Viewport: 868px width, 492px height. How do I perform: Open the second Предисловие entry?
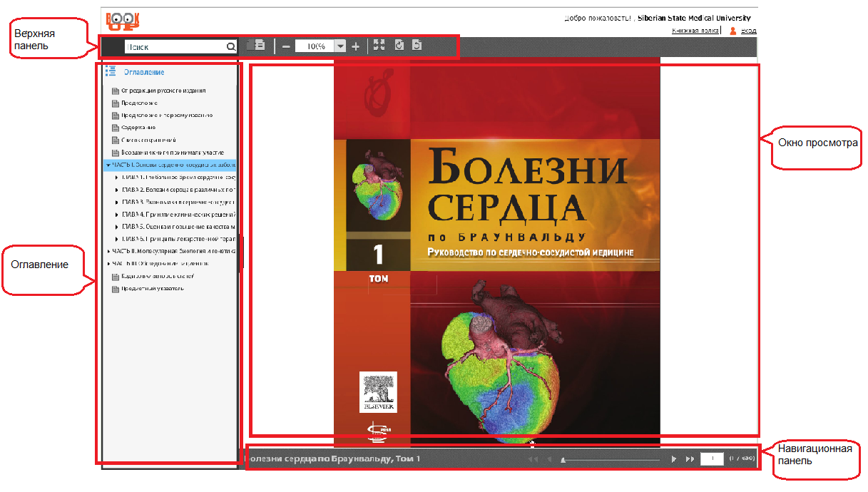(x=167, y=116)
